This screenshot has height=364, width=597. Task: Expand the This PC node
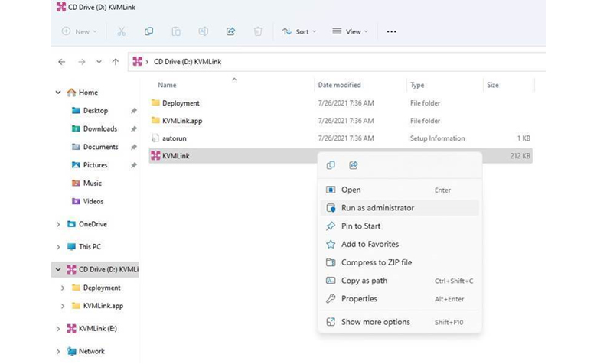(x=58, y=247)
